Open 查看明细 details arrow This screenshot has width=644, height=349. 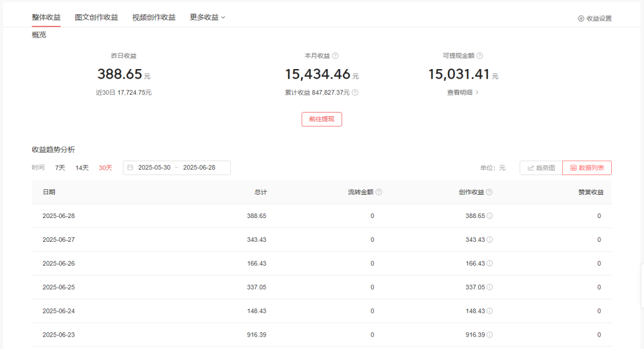coord(477,93)
